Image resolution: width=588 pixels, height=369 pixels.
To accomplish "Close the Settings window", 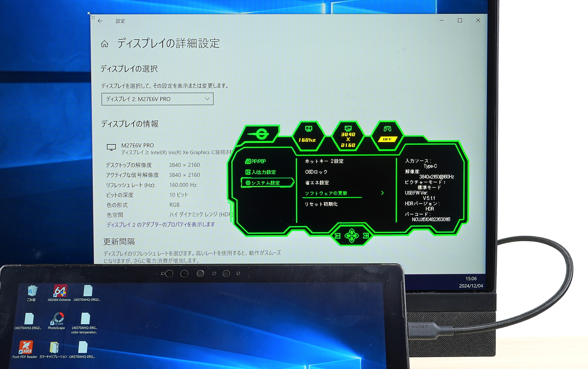I will coord(478,20).
